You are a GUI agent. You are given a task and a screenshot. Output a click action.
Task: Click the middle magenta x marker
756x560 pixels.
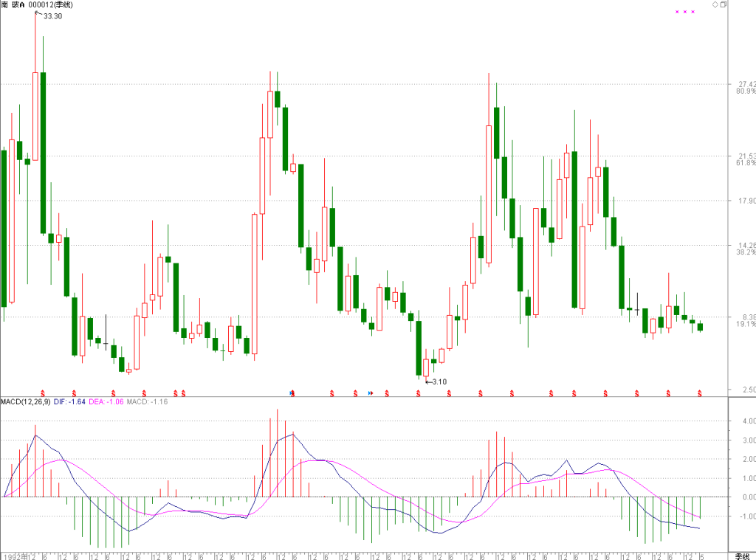[x=685, y=12]
